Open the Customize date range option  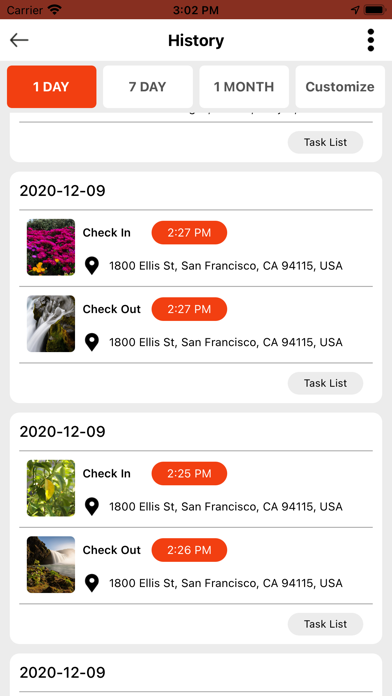[x=340, y=87]
